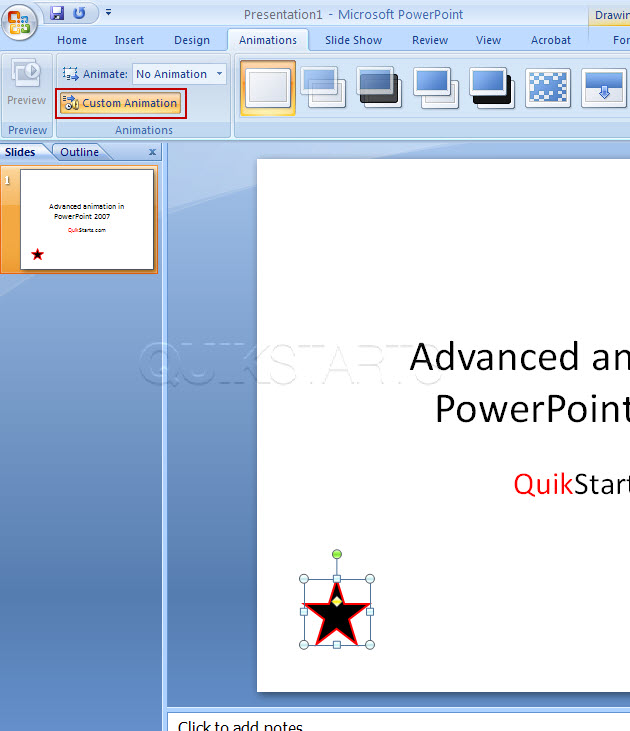Close the Slides/Outline pane

(x=152, y=152)
